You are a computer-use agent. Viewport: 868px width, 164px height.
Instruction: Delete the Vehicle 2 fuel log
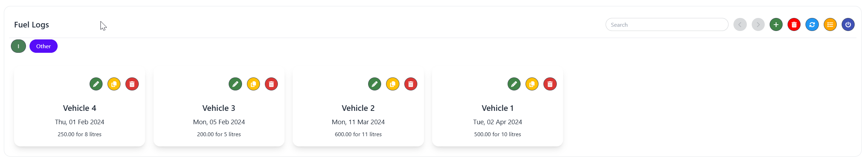click(411, 84)
